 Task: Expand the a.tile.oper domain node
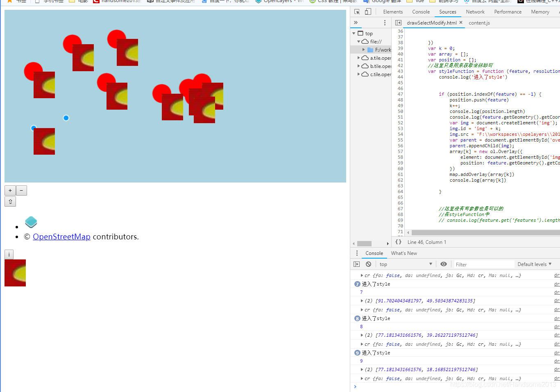pos(359,58)
